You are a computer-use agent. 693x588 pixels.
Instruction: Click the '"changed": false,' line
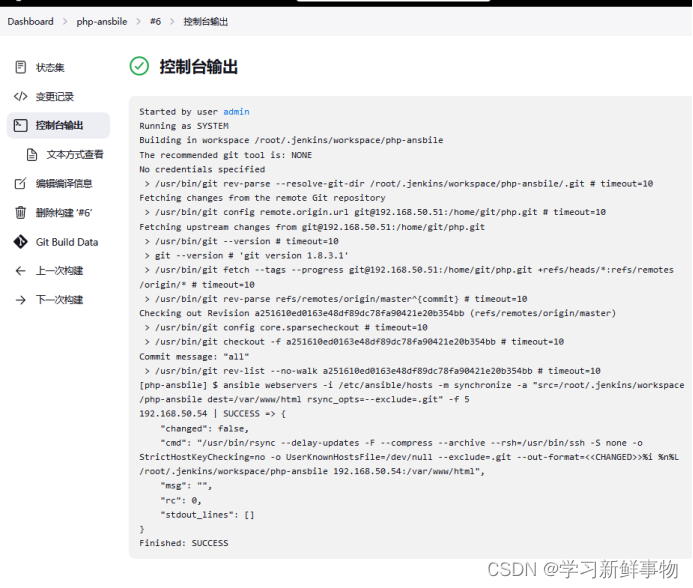pyautogui.click(x=205, y=428)
